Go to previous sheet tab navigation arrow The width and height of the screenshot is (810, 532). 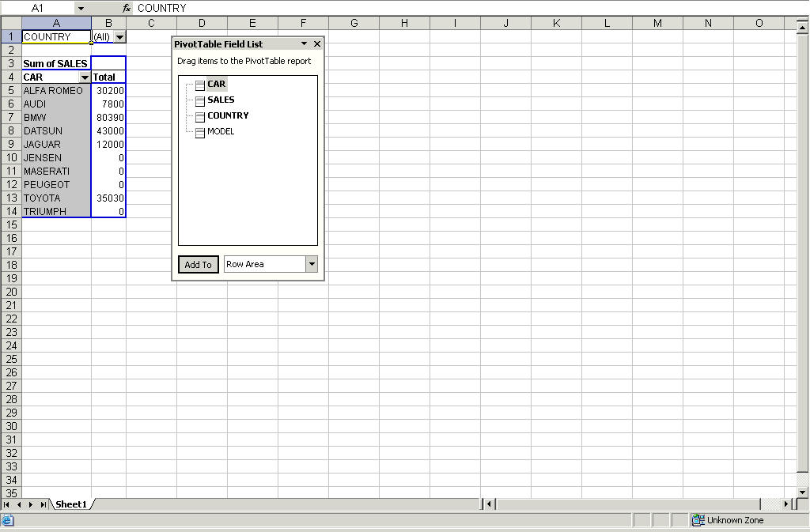(19, 504)
